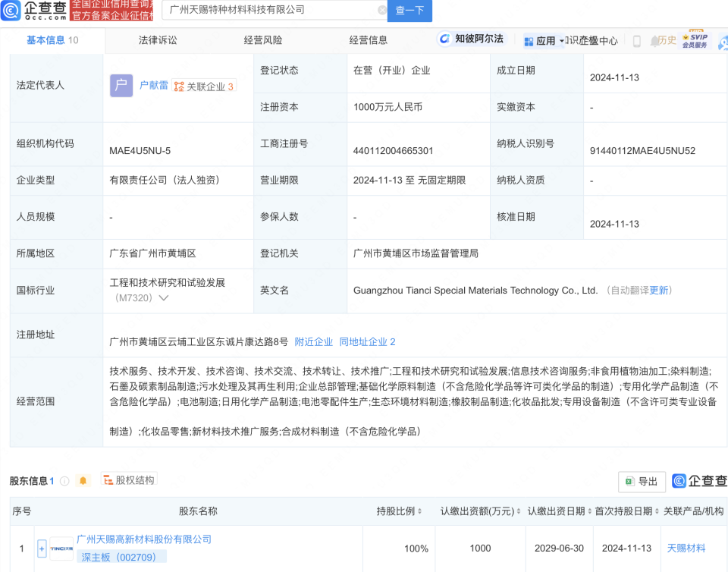Open 附近企业 link
The height and width of the screenshot is (572, 728).
click(313, 342)
